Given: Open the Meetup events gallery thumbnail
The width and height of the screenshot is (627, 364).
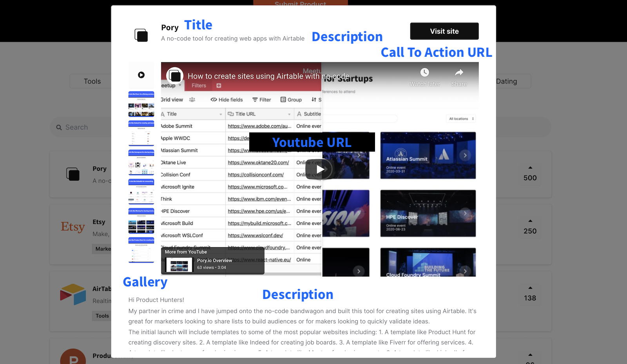Looking at the screenshot, I should (x=141, y=221).
